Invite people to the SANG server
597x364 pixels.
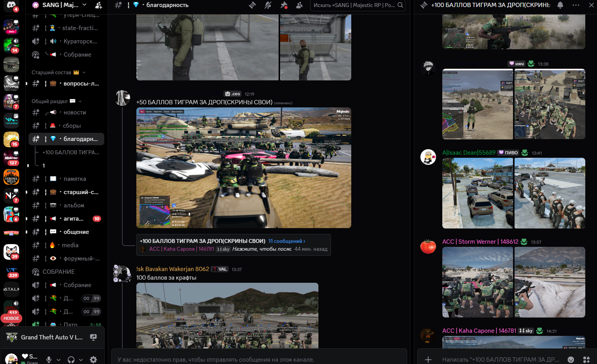(98, 5)
